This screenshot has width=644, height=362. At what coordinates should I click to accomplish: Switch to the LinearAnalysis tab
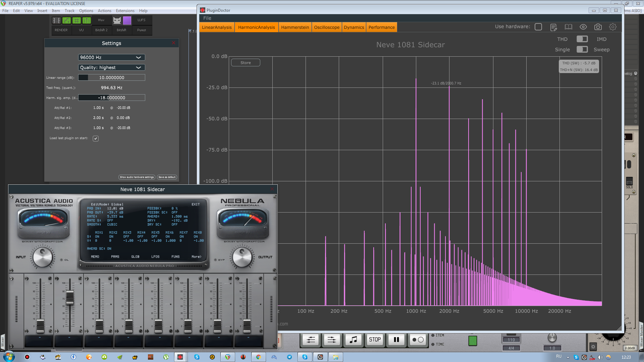click(217, 27)
